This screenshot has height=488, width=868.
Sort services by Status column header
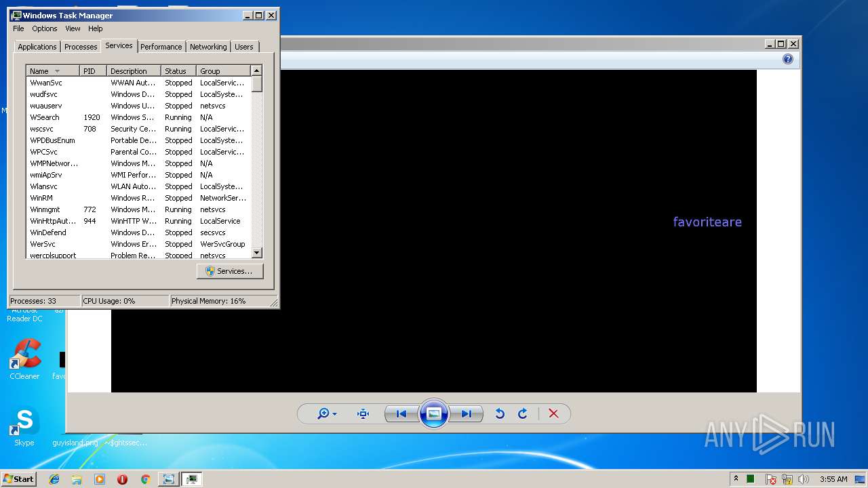click(x=179, y=71)
